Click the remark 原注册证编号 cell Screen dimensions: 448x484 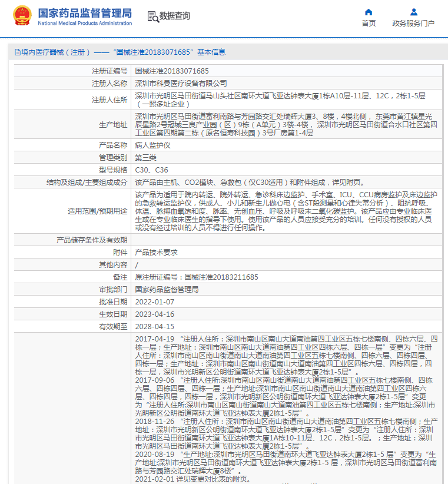click(x=287, y=277)
